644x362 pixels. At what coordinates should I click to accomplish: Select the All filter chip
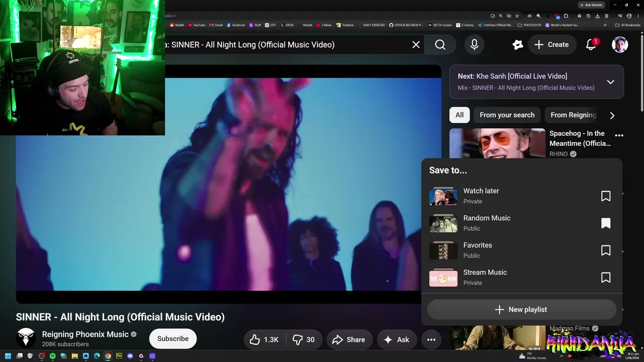(459, 115)
